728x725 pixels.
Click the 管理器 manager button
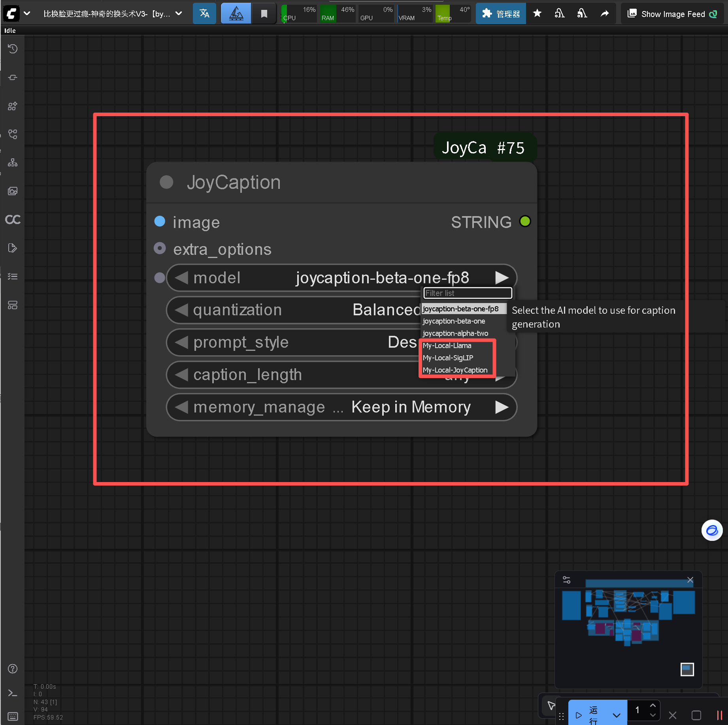[500, 13]
